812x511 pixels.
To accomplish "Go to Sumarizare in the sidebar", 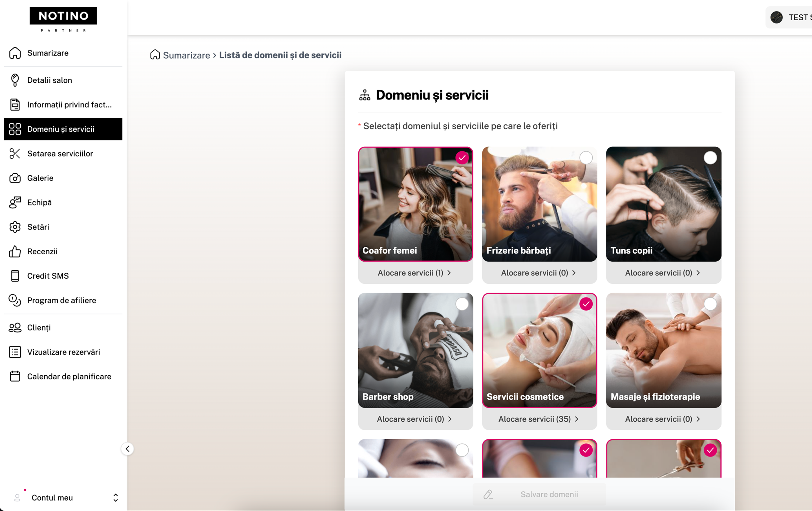I will point(63,53).
